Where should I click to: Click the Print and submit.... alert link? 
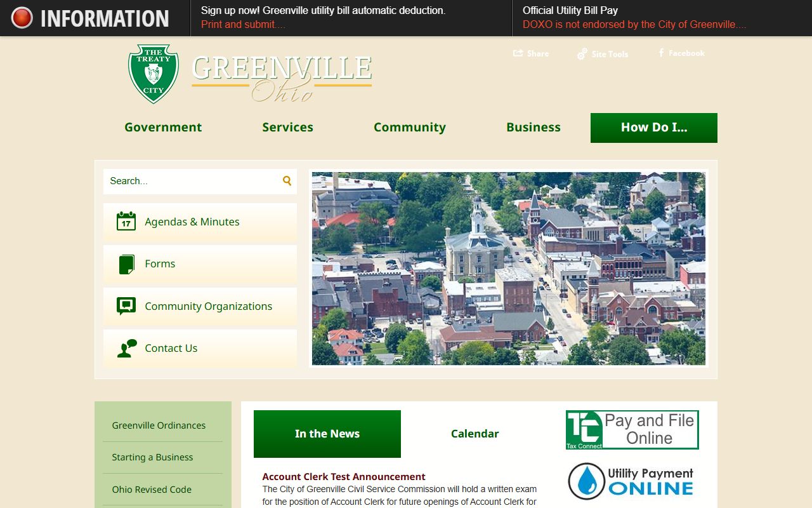[244, 25]
